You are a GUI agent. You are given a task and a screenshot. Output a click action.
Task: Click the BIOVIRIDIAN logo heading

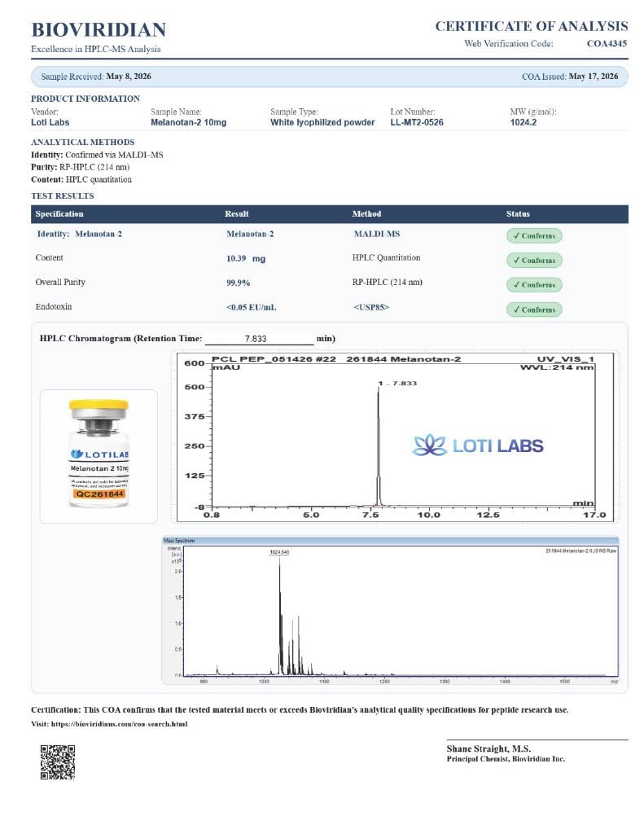click(99, 30)
